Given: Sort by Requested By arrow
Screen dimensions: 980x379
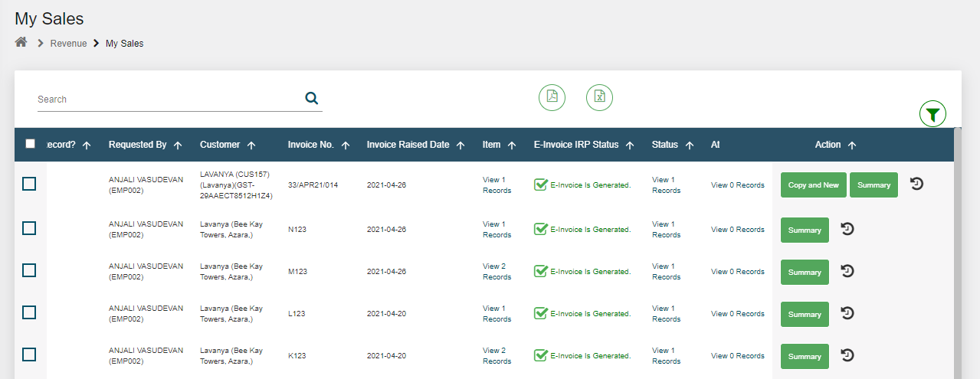Looking at the screenshot, I should (x=178, y=145).
